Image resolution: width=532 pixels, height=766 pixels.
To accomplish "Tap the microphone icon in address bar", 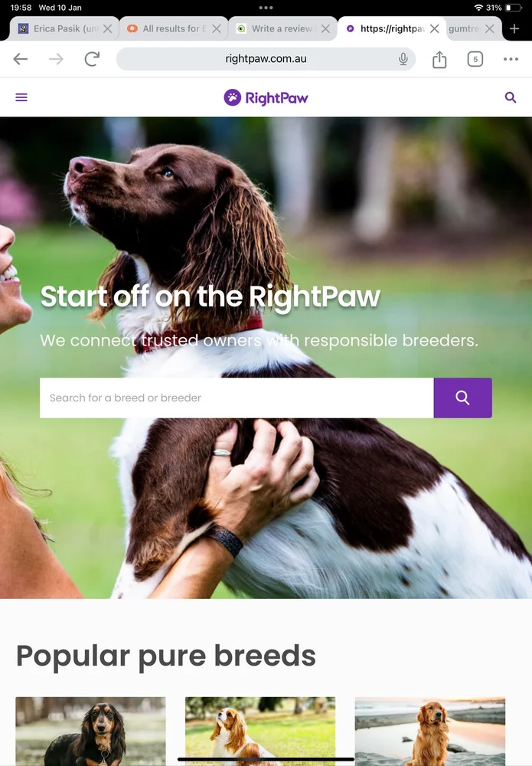I will [x=403, y=59].
